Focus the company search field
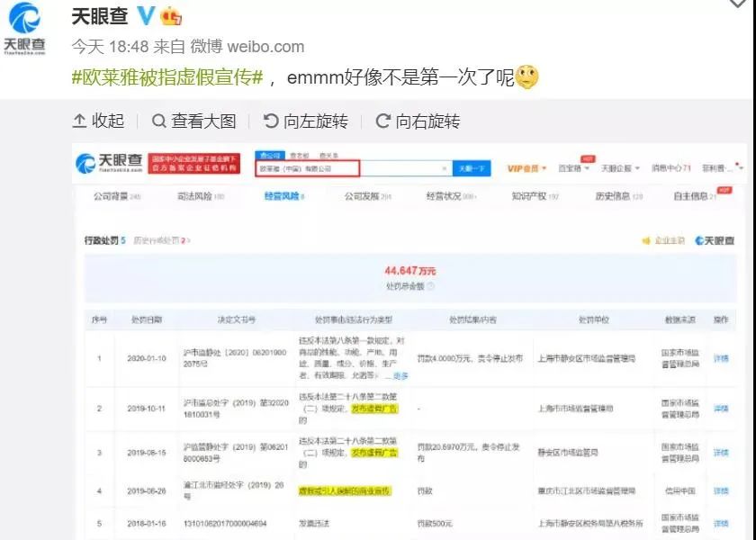Screen dimensions: 756x540 [x=354, y=169]
